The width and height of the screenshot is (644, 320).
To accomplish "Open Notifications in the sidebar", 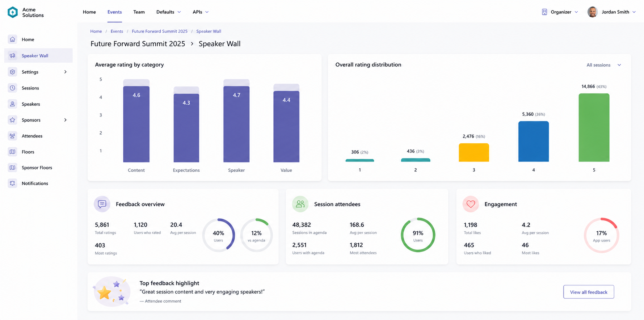I will [38, 183].
